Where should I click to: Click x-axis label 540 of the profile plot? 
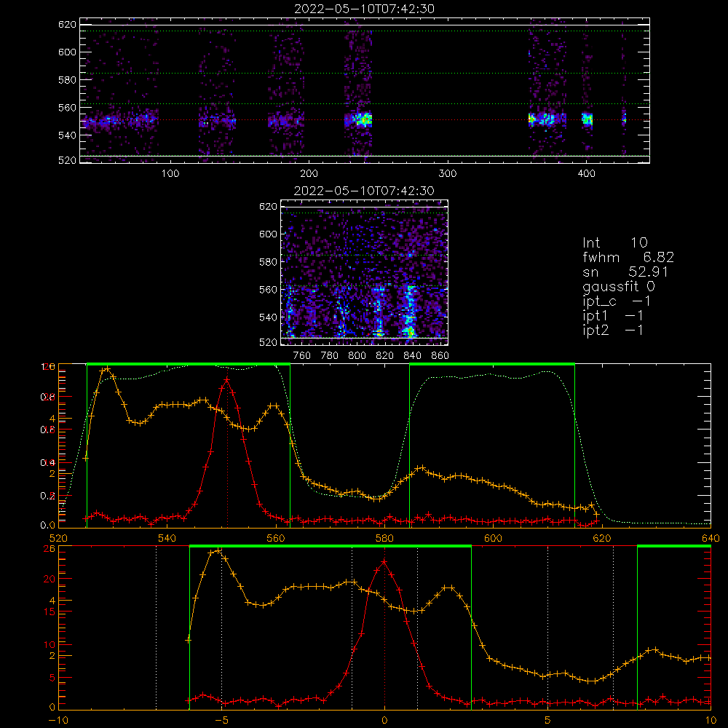click(x=167, y=538)
